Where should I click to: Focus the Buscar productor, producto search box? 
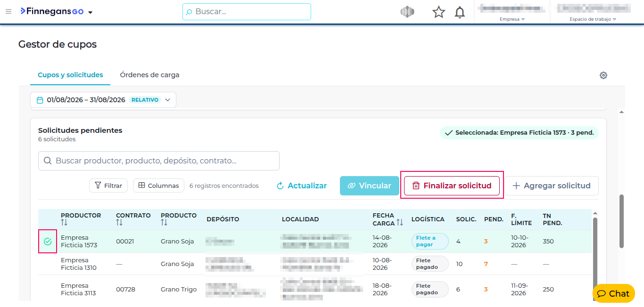(159, 161)
